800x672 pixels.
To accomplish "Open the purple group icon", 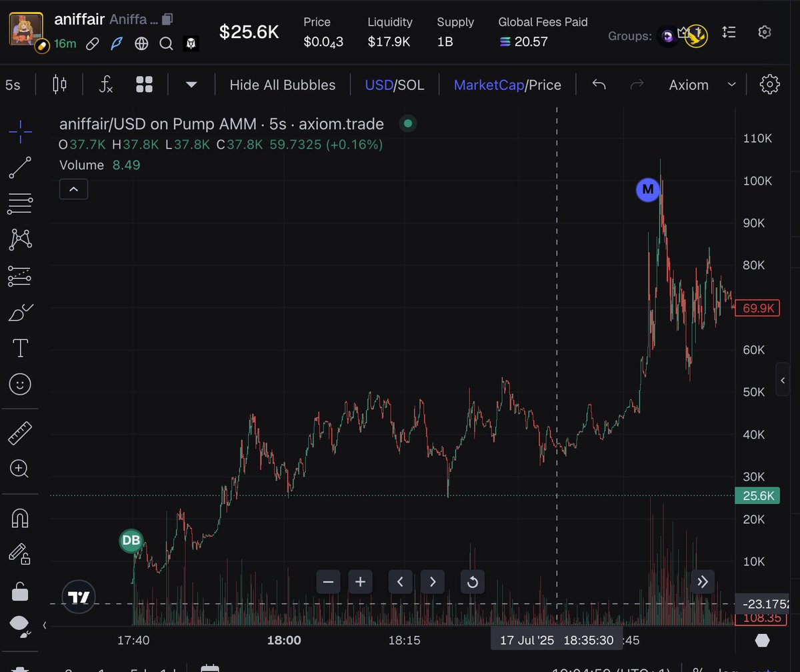I will 667,35.
